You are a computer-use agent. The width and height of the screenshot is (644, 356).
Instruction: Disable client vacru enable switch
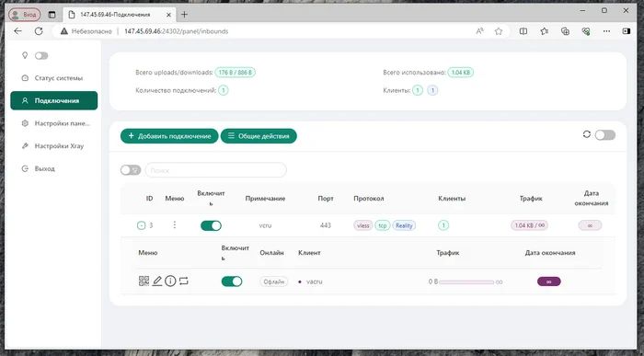point(232,281)
